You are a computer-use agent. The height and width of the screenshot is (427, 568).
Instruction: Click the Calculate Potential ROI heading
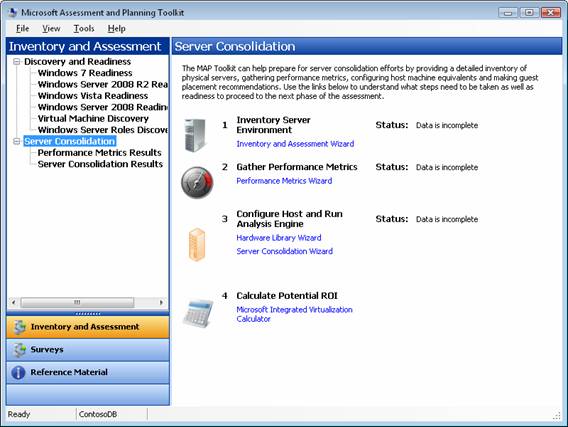tap(287, 296)
